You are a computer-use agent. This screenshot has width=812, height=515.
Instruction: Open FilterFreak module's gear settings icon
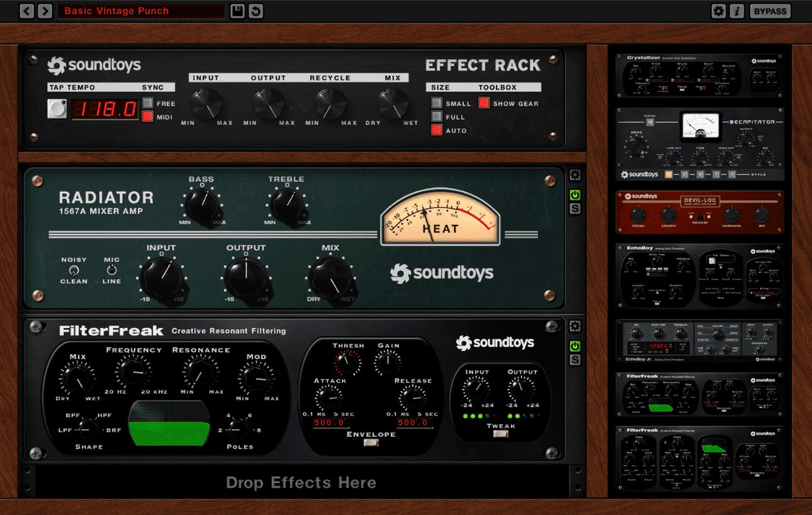[575, 326]
